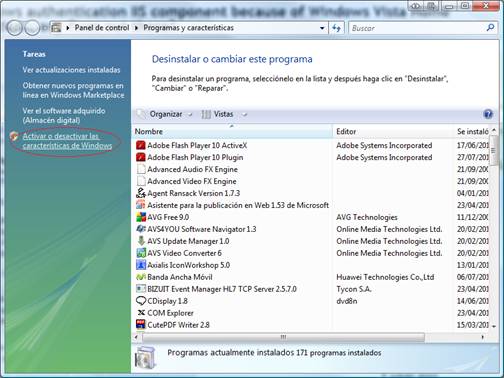Click the AVS Update Manager icon
Viewport: 504px width, 378px height.
click(141, 241)
